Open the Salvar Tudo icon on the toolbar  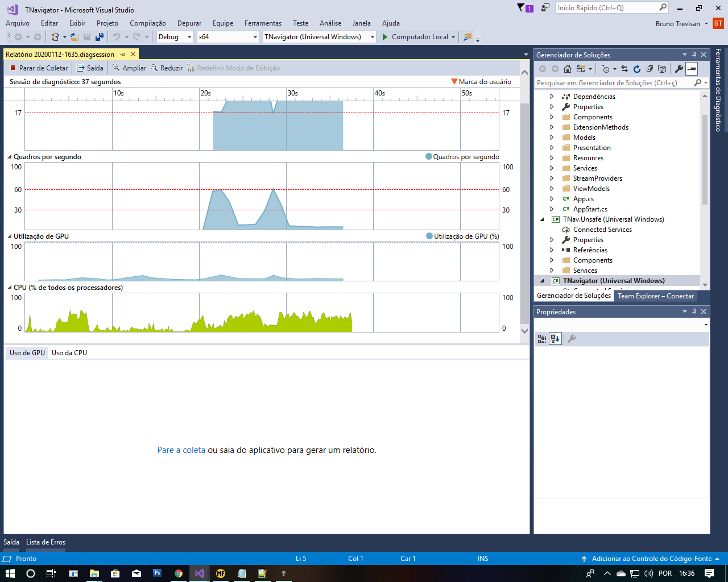(99, 36)
